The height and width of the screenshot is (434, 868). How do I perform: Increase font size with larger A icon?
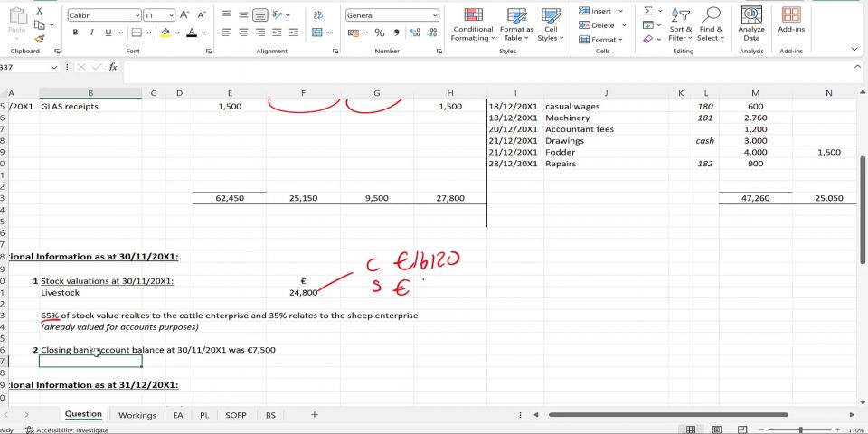(x=184, y=15)
